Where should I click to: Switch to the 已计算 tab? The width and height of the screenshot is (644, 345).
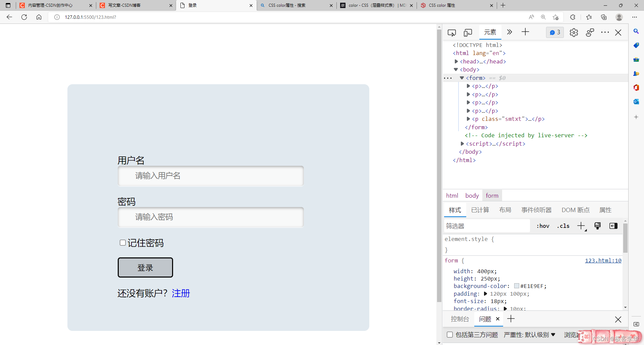(x=480, y=210)
